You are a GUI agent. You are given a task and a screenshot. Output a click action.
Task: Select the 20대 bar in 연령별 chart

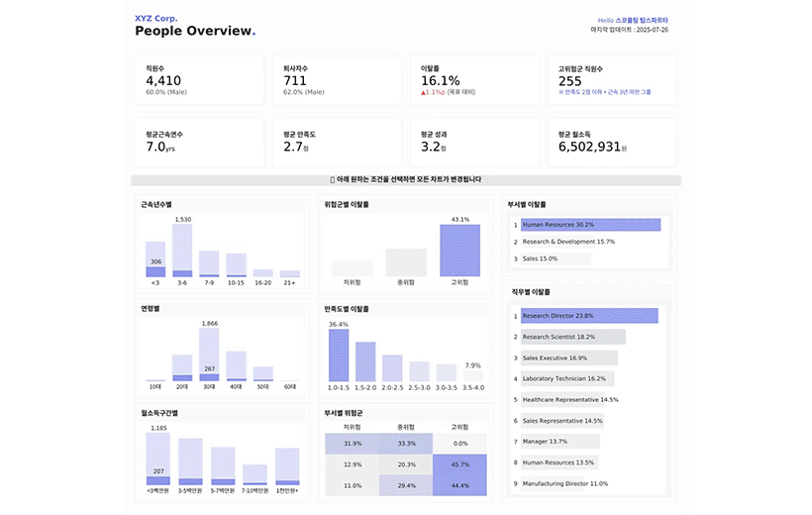coord(182,367)
